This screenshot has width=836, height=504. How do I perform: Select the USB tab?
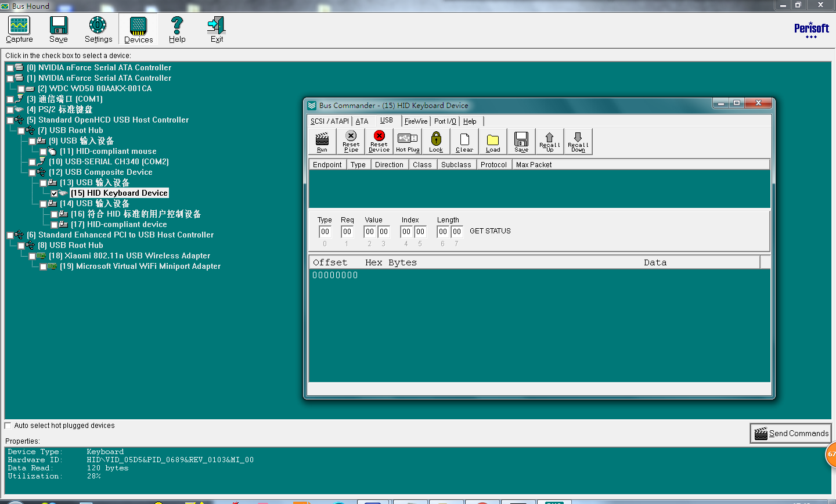pos(387,120)
